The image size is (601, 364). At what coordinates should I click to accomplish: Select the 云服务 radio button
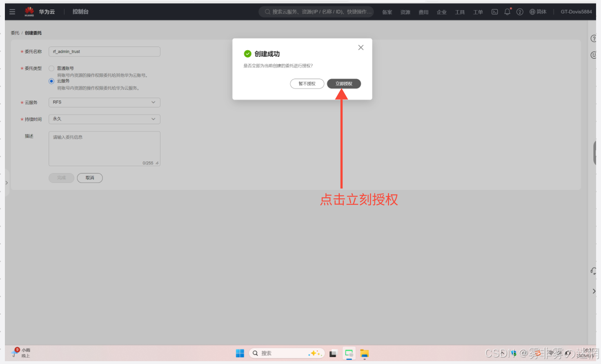pos(51,81)
